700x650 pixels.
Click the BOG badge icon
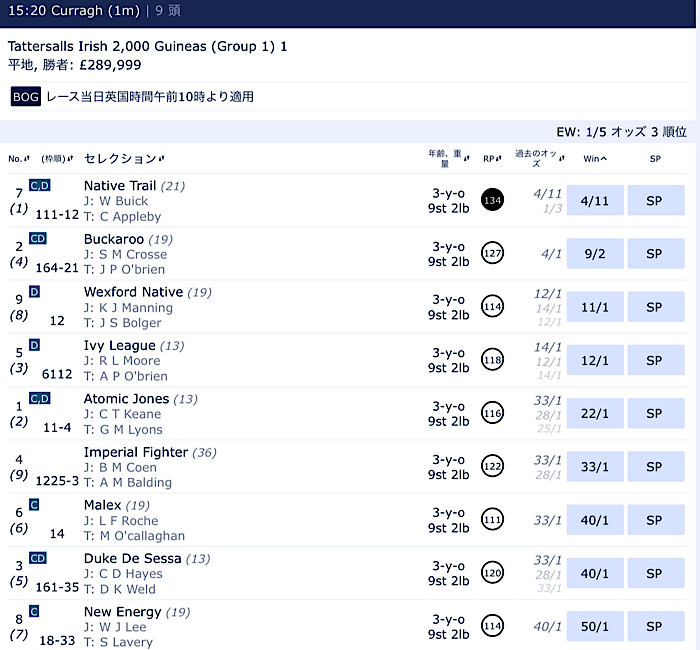point(26,96)
